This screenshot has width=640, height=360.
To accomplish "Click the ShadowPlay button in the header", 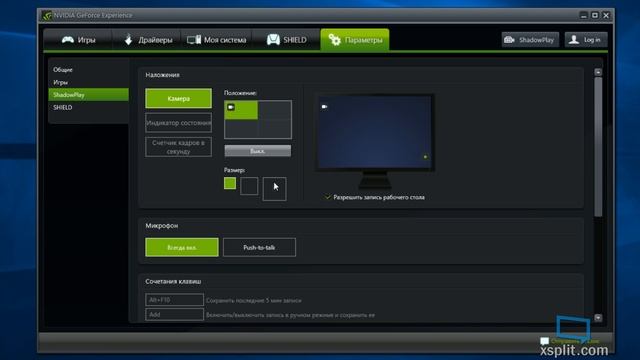I will pyautogui.click(x=530, y=40).
